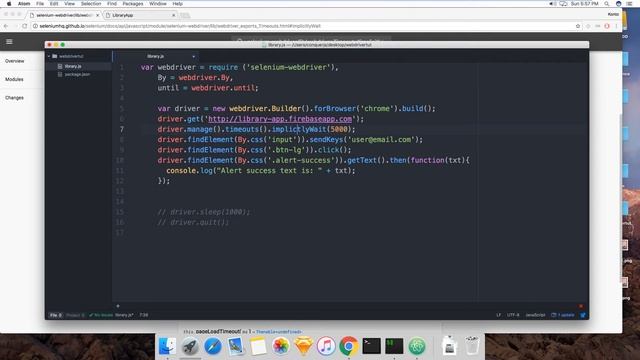This screenshot has width=640, height=360.
Task: Click the commented driver.quit() line
Action: (193, 222)
